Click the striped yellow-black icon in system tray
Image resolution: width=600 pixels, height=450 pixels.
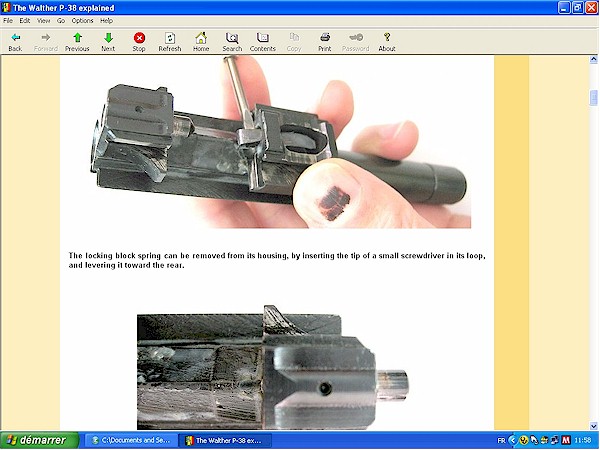[545, 440]
